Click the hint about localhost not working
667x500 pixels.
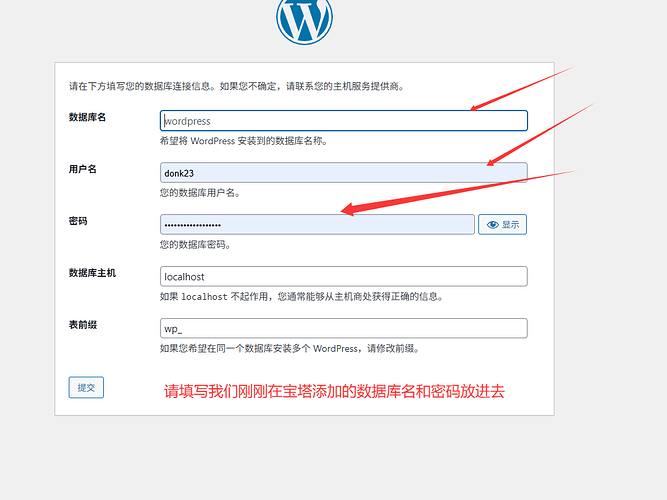click(302, 297)
